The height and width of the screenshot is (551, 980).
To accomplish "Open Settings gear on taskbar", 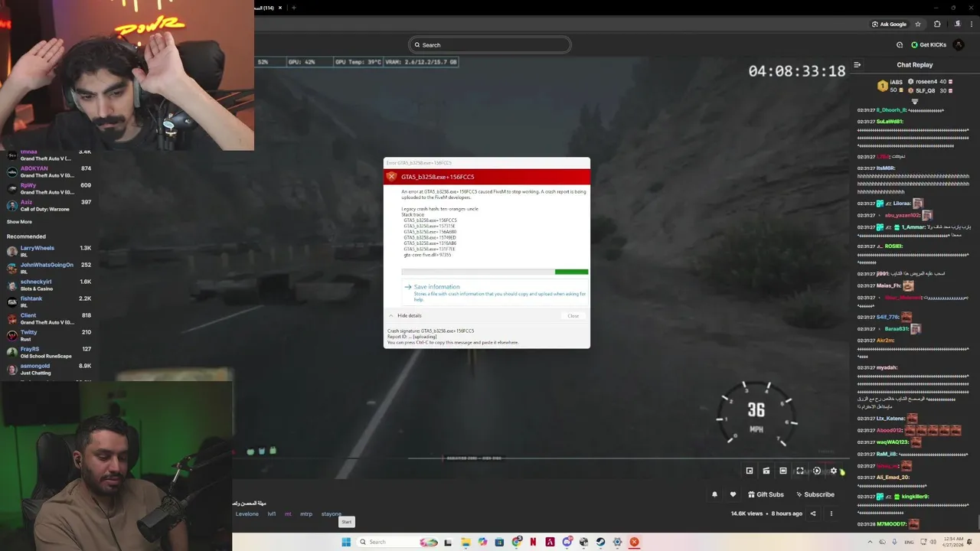I will coord(617,542).
